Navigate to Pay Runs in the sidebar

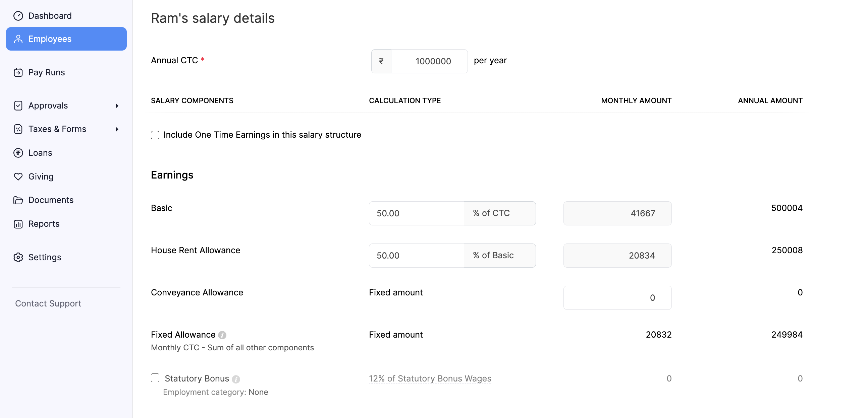click(x=46, y=72)
